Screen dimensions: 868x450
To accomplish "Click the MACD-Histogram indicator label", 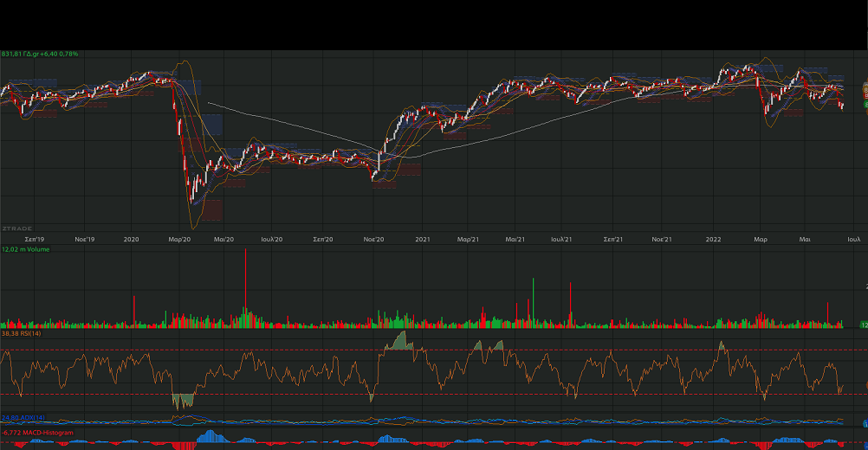I will (x=37, y=432).
